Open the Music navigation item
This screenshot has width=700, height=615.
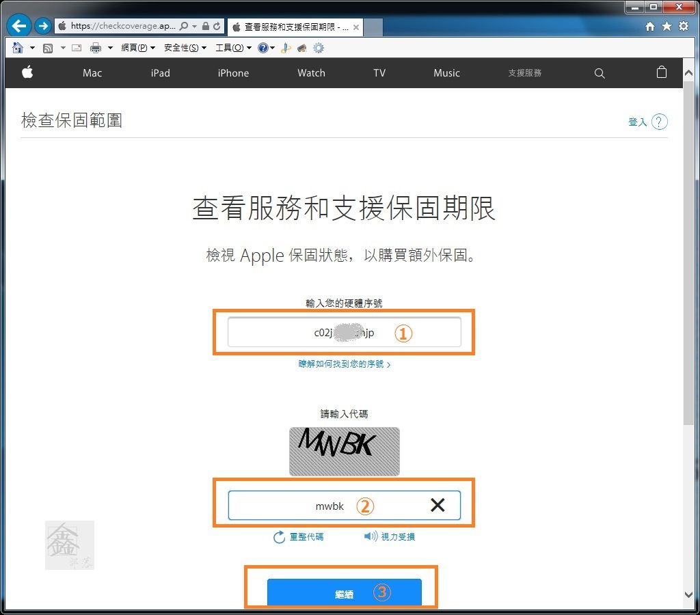point(447,73)
